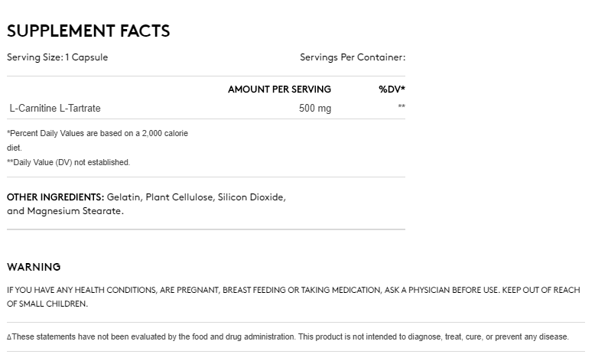Click the and Magnesium Stearate text
This screenshot has width=595, height=364.
(x=65, y=211)
